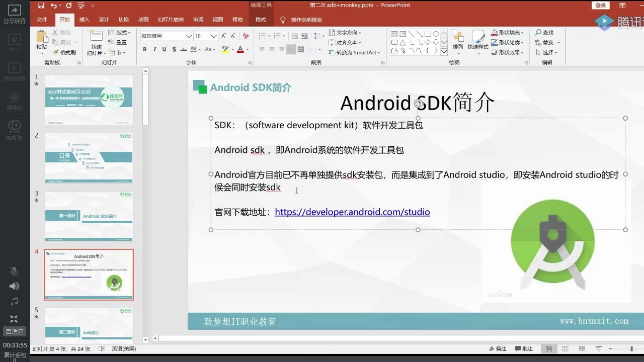The image size is (644, 362).
Task: Select the text box shape in gallery
Action: [x=395, y=34]
